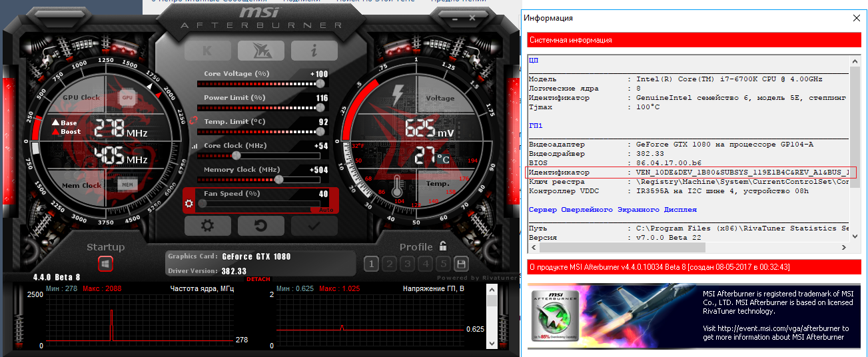This screenshot has width=868, height=357.
Task: Open the info 'i' button in Afterburner
Action: [x=314, y=51]
